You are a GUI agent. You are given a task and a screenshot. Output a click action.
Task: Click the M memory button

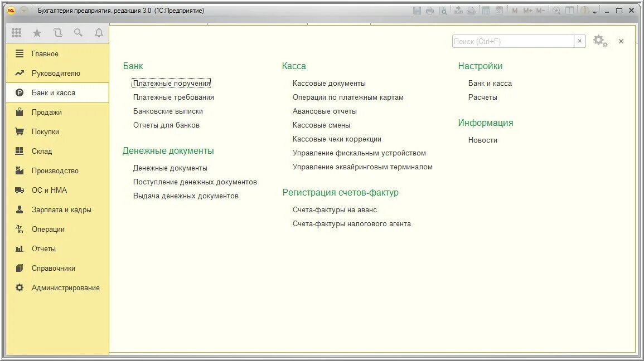tap(515, 11)
